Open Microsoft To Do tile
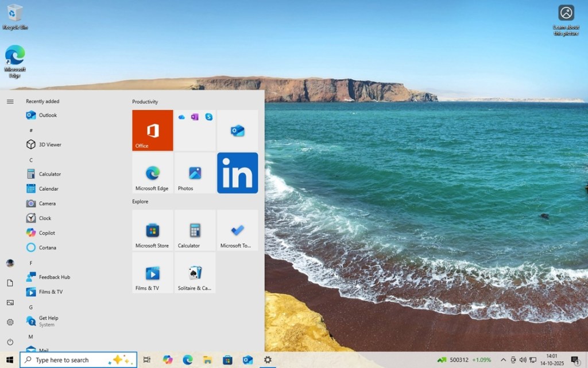 point(237,231)
